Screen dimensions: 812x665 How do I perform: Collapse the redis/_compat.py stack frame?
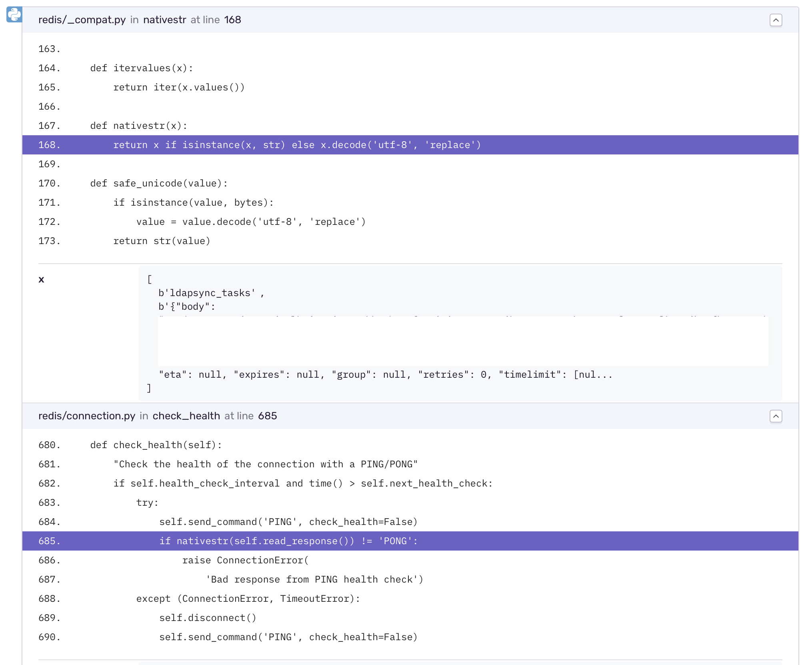tap(776, 20)
